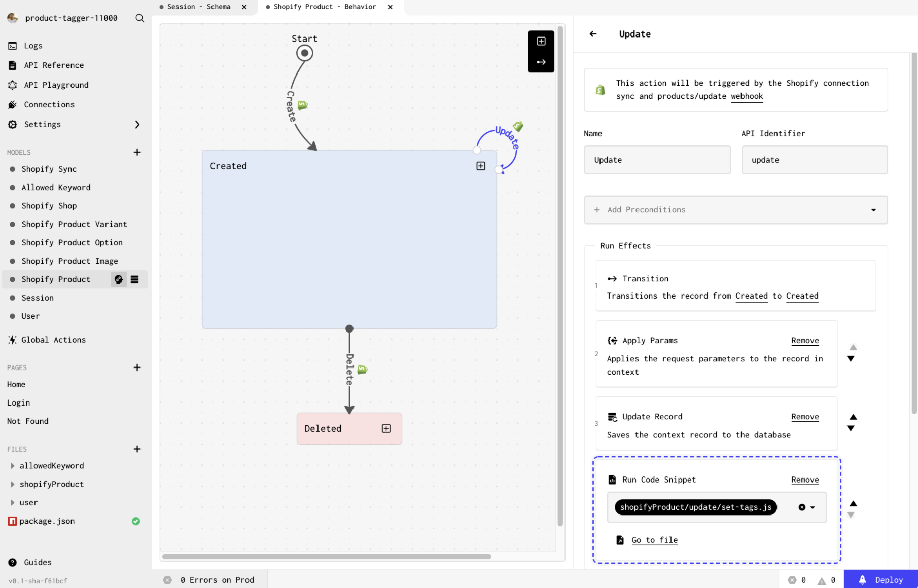Open the package.json file
The height and width of the screenshot is (588, 918).
47,521
